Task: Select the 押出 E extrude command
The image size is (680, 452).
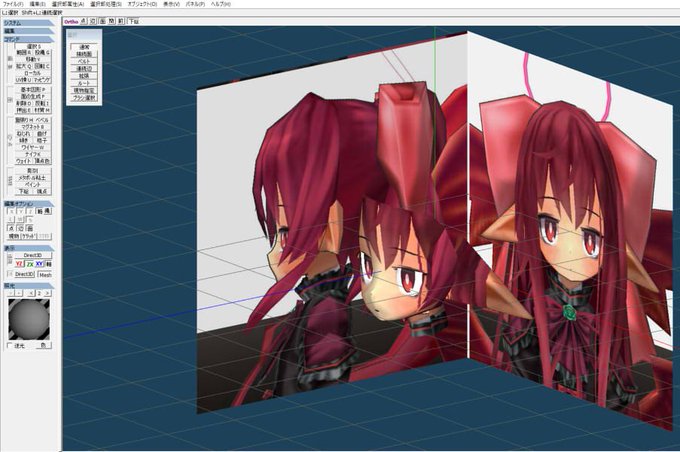Action: 24,110
